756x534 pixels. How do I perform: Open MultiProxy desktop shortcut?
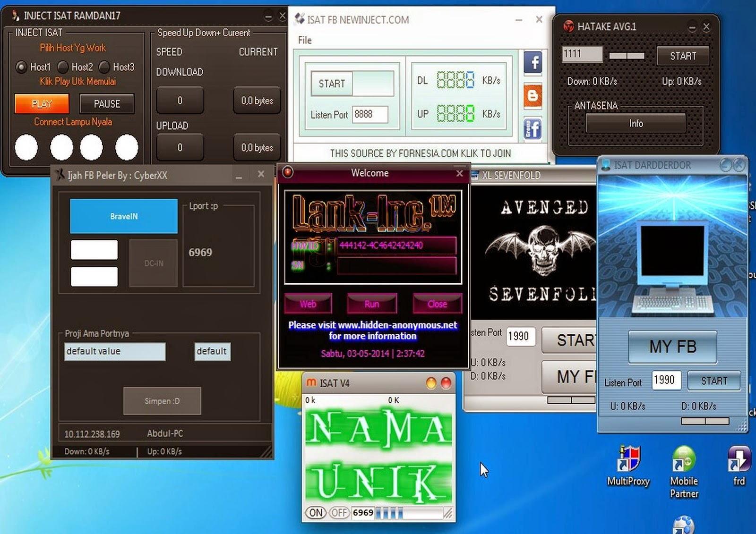[x=628, y=466]
